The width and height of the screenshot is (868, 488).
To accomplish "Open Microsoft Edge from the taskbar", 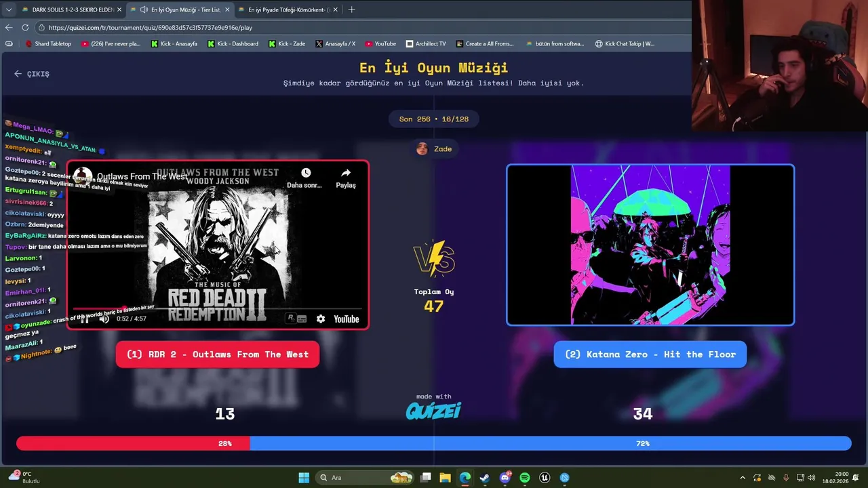I will (x=465, y=478).
